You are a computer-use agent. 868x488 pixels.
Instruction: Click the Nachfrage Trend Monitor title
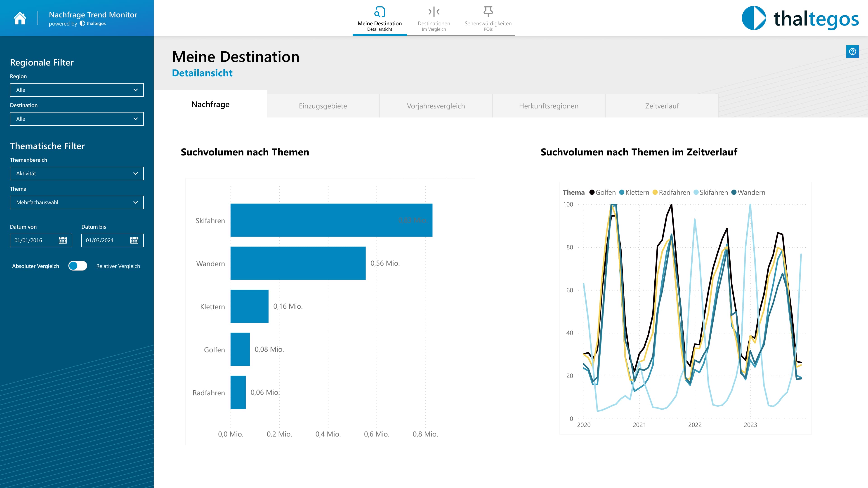point(93,14)
